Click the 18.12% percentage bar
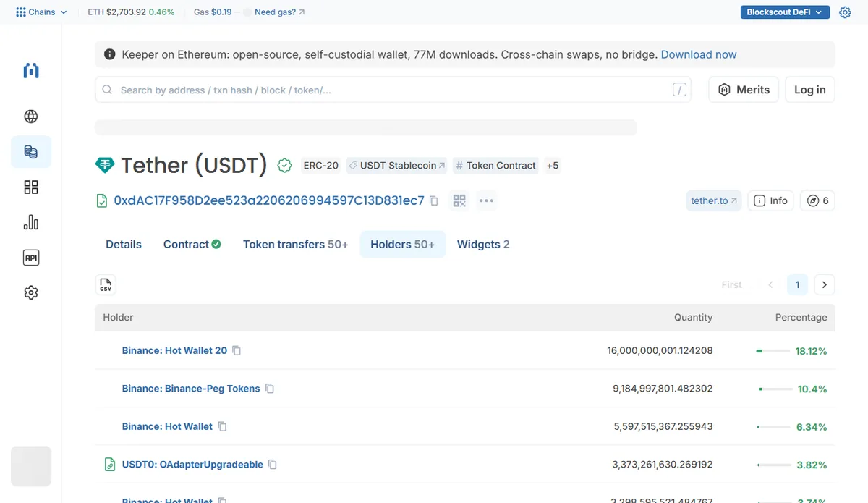Viewport: 868px width, 503px height. tap(773, 350)
